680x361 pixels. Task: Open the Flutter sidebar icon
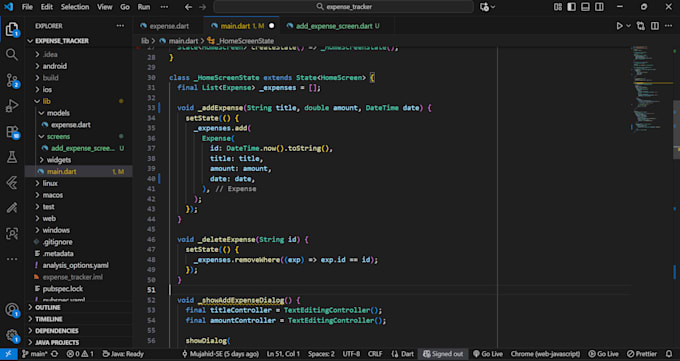[12, 183]
